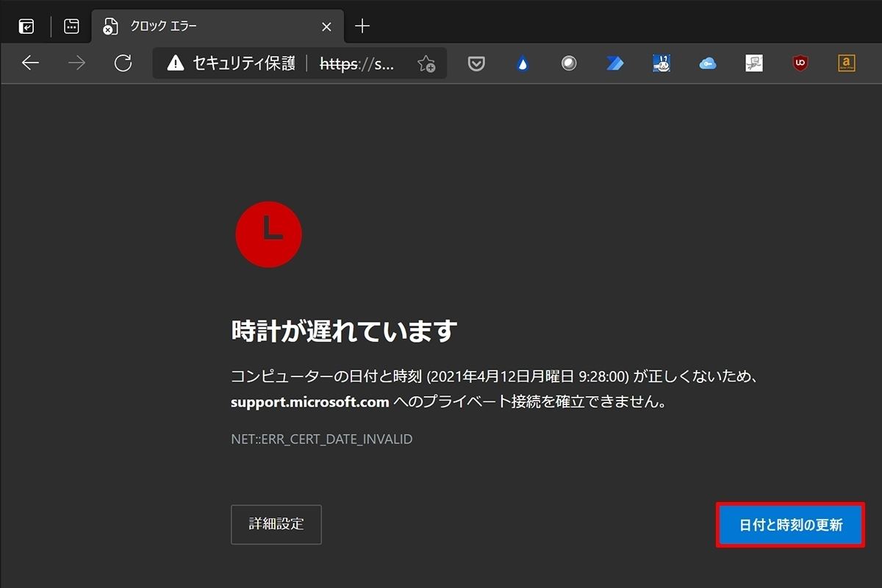Image resolution: width=882 pixels, height=588 pixels.
Task: Open the Amazon extension icon
Action: (846, 64)
